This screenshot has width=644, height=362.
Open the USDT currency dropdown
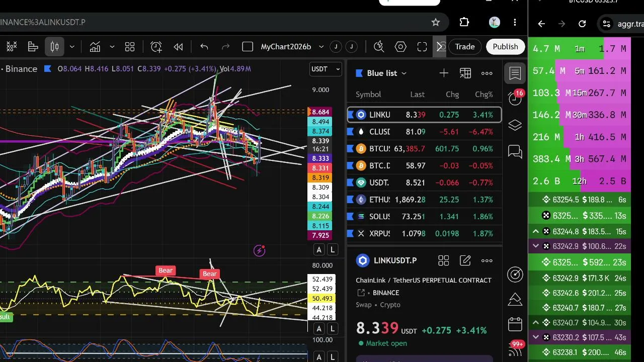pos(326,69)
